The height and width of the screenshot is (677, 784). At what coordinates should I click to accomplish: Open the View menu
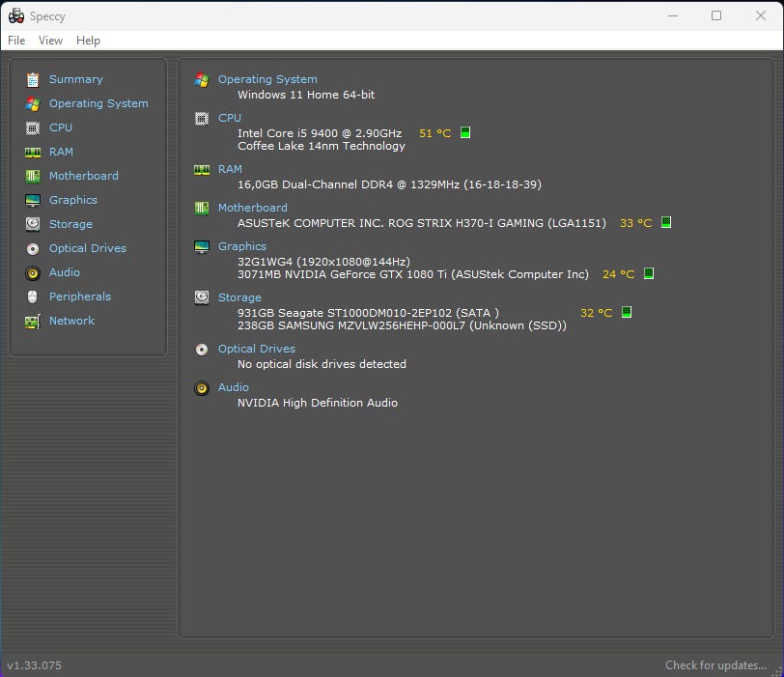[50, 41]
